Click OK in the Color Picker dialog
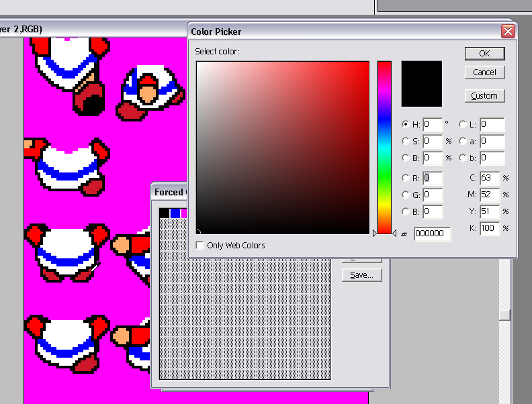This screenshot has width=532, height=404. (484, 54)
